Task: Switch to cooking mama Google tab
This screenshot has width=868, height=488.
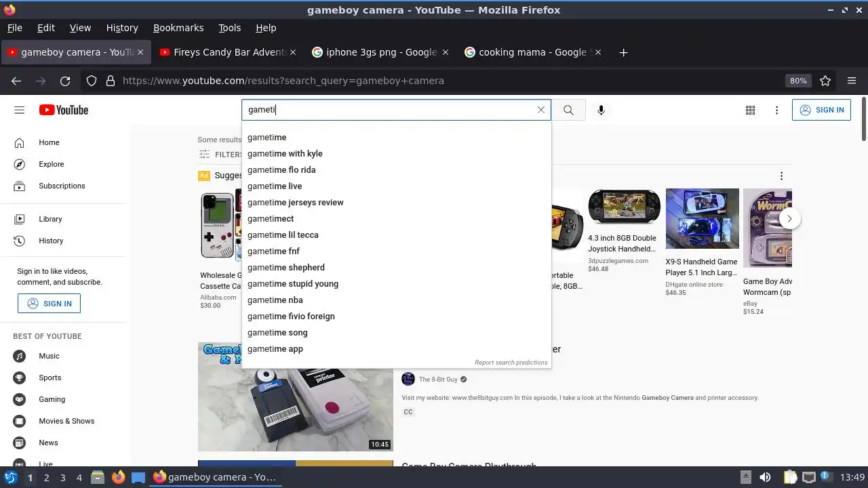Action: click(x=533, y=52)
